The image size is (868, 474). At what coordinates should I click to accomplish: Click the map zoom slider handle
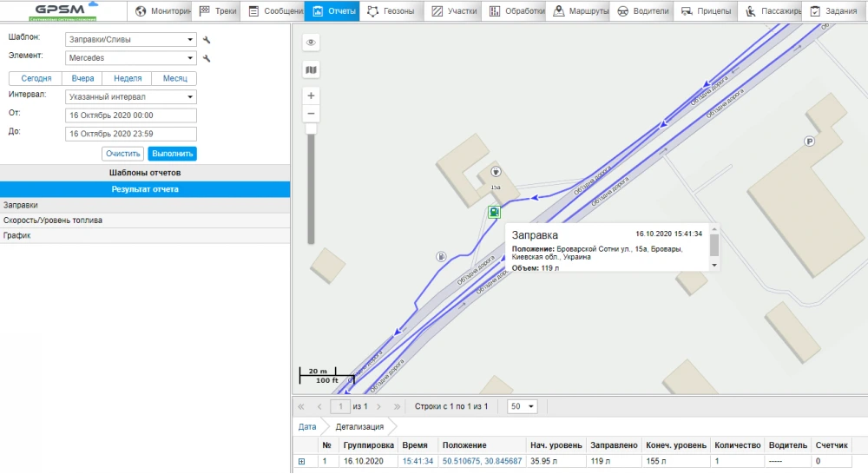311,128
